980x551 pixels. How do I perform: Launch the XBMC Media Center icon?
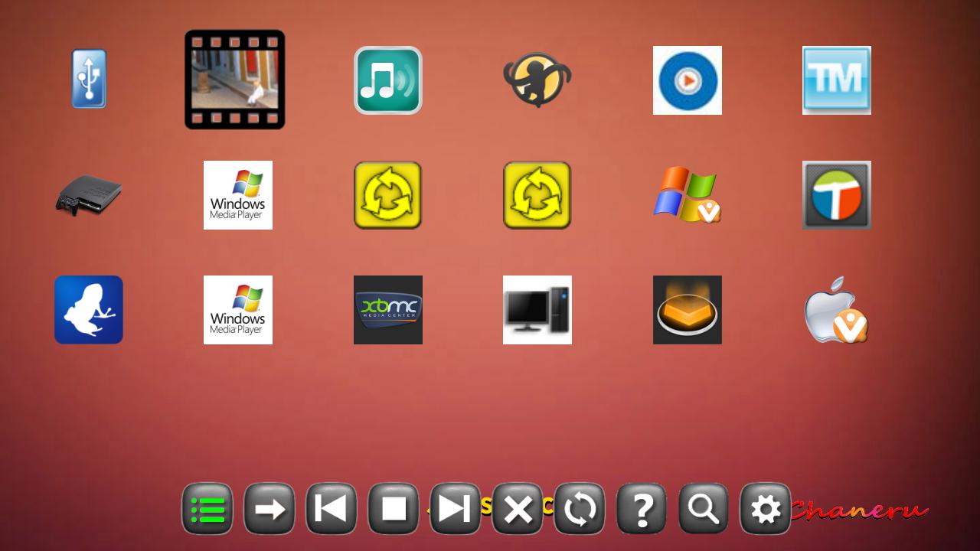tap(388, 310)
